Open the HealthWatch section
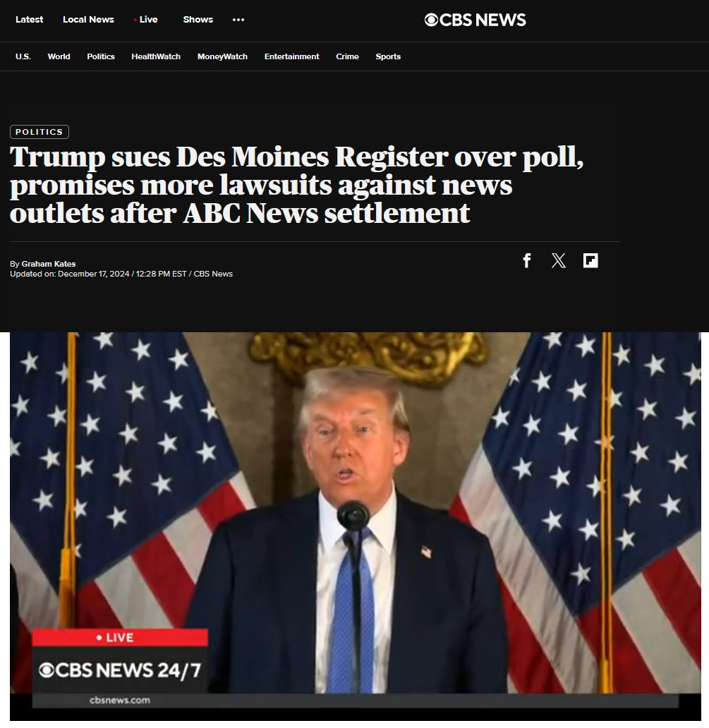This screenshot has width=709, height=728. pyautogui.click(x=156, y=56)
